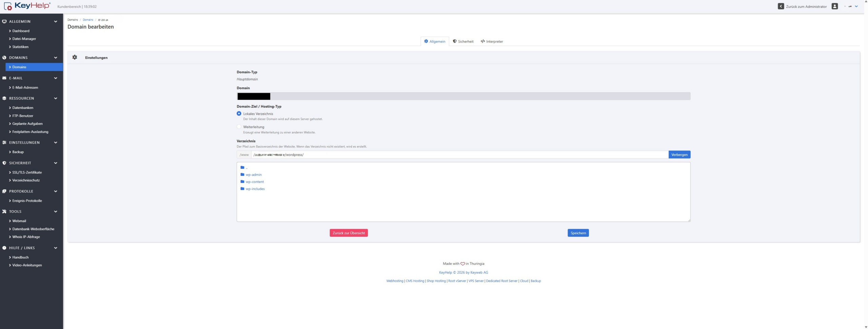Click the KeyHelp © 2026 by Keyweb AG link
Image resolution: width=868 pixels, height=329 pixels.
click(x=463, y=272)
